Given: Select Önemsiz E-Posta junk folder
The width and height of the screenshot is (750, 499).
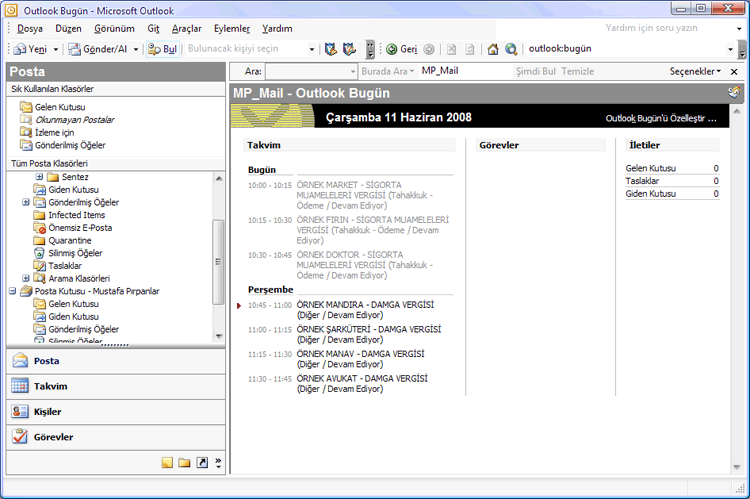Looking at the screenshot, I should tap(80, 228).
